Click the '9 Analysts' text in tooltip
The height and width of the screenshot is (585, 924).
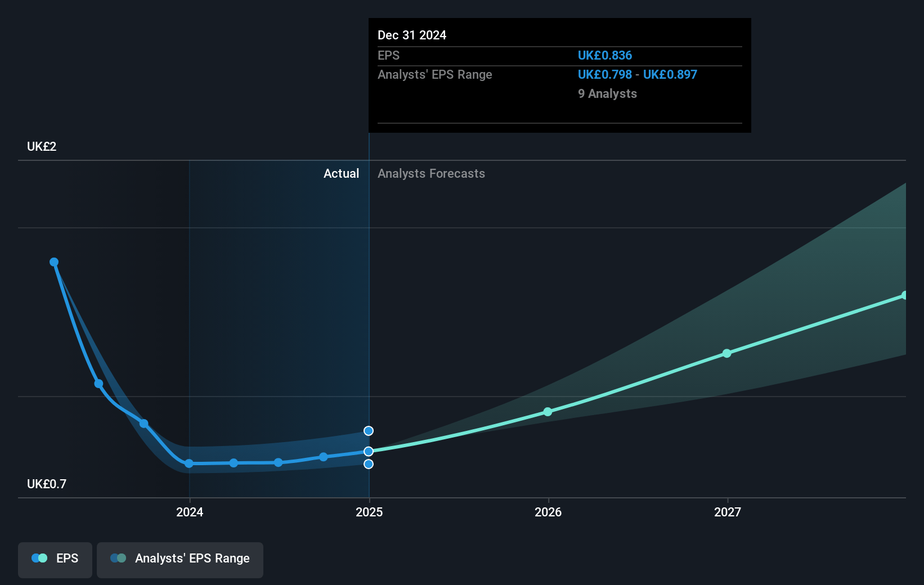pos(607,94)
